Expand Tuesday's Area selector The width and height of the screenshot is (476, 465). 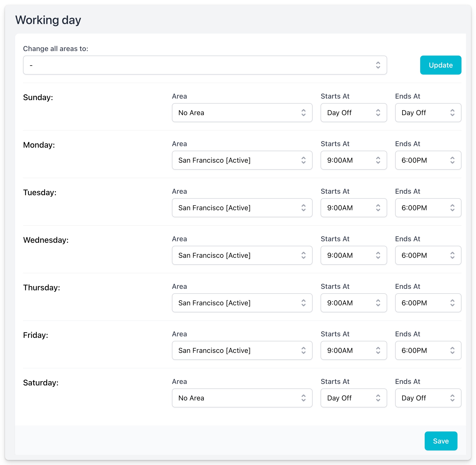pos(242,208)
